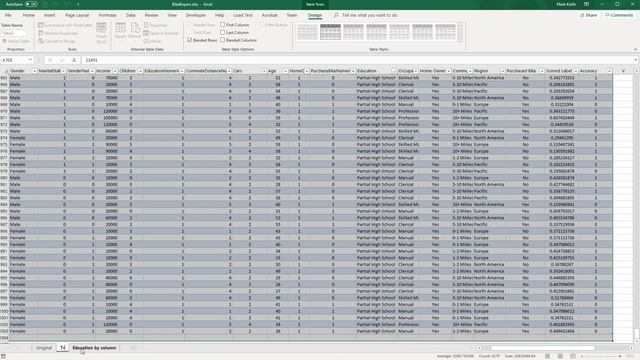The width and height of the screenshot is (640, 360).
Task: Open the Purchased Bike filter dropdown
Action: [x=542, y=71]
